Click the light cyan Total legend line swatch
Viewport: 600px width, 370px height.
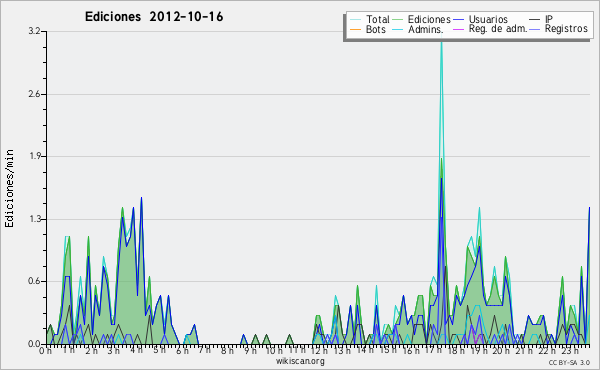tap(355, 20)
